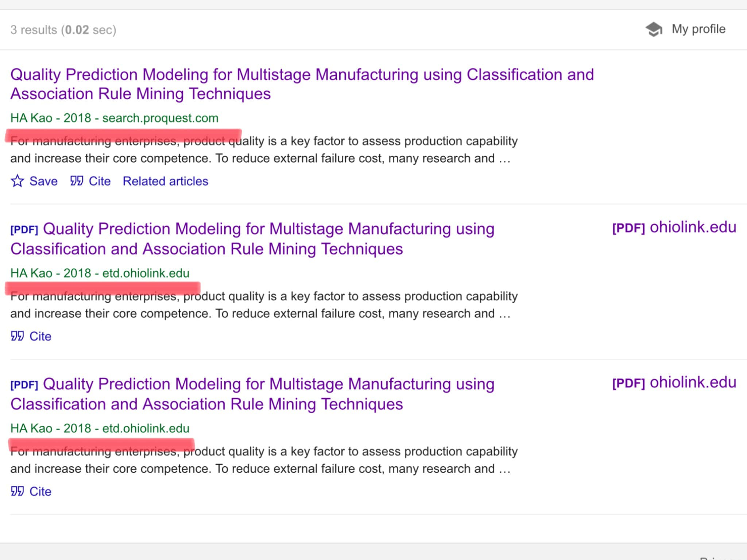
Task: Open Related articles for first result
Action: click(165, 181)
